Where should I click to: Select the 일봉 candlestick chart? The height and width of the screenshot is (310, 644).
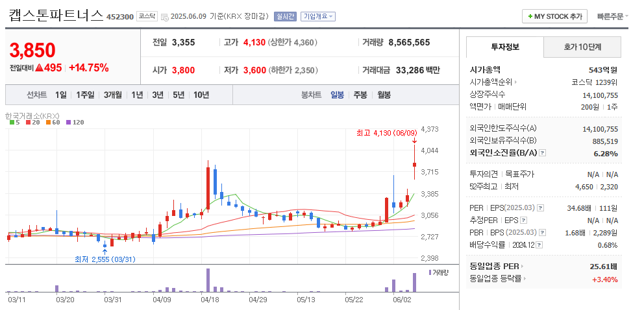337,95
